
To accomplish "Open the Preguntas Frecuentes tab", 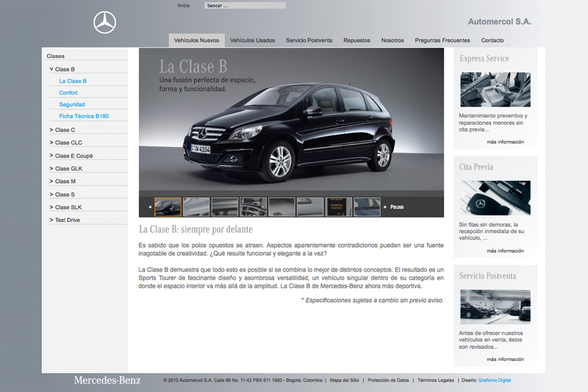I will tap(442, 40).
